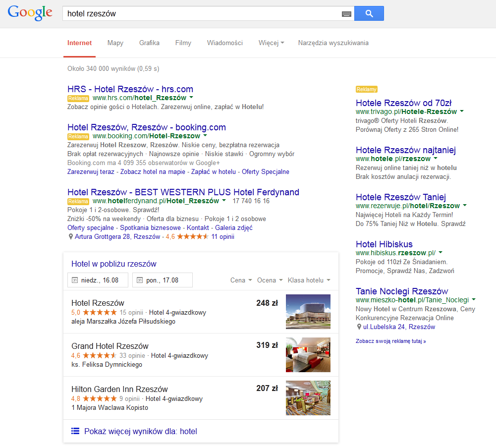496x448 pixels.
Task: Expand the booking.com URL dropdown arrow
Action: (205, 135)
